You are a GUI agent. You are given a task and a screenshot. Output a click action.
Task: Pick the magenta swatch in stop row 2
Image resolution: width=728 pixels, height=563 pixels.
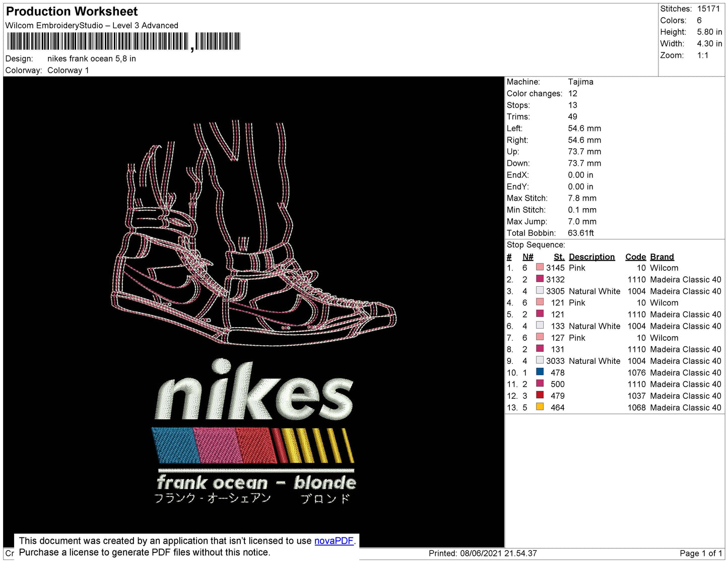click(540, 279)
